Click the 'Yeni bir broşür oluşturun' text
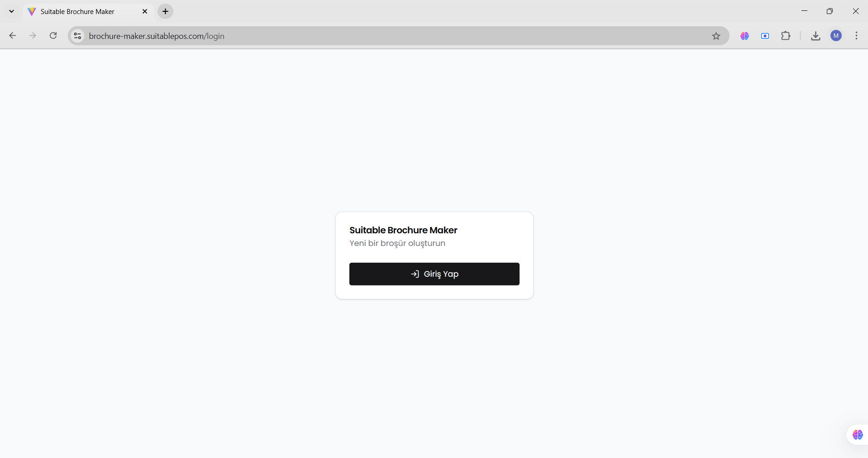 397,243
